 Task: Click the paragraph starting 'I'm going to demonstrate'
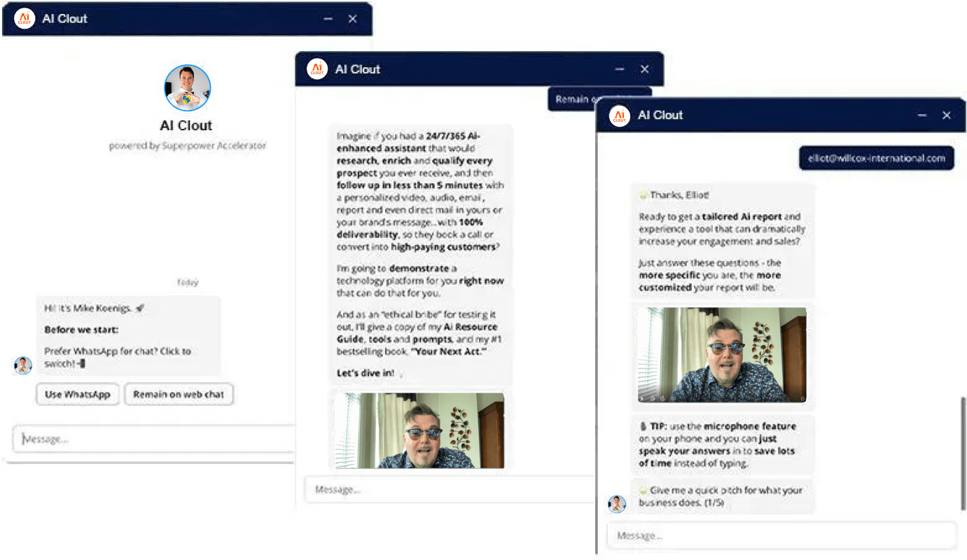tap(420, 281)
